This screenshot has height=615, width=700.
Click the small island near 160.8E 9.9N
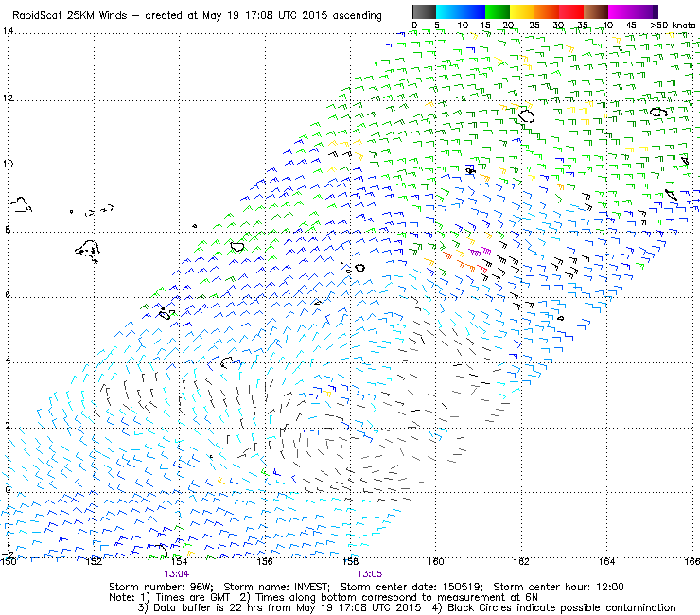(470, 170)
